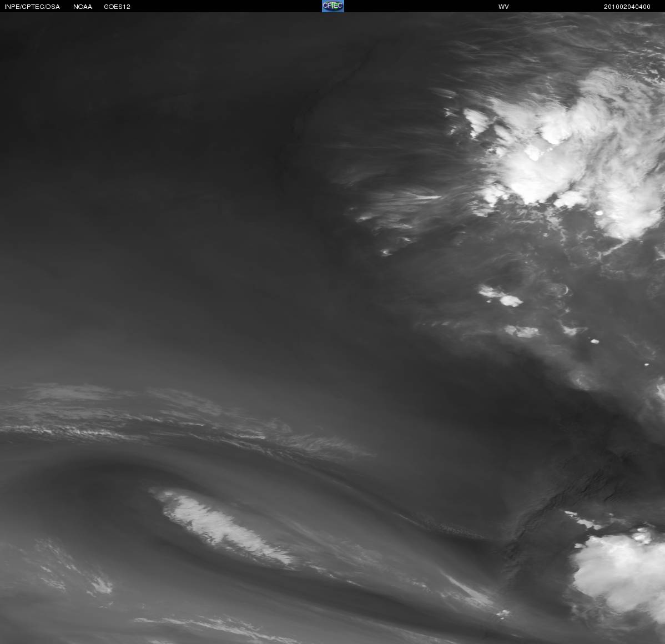Viewport: 665px width, 644px height.
Task: Click the CPTEC logo in the header
Action: 333,6
